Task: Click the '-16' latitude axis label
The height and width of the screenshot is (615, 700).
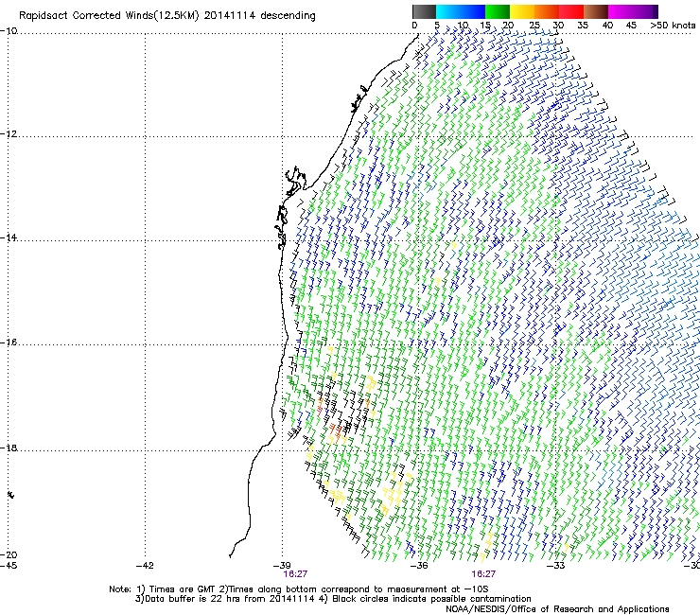Action: tap(9, 343)
